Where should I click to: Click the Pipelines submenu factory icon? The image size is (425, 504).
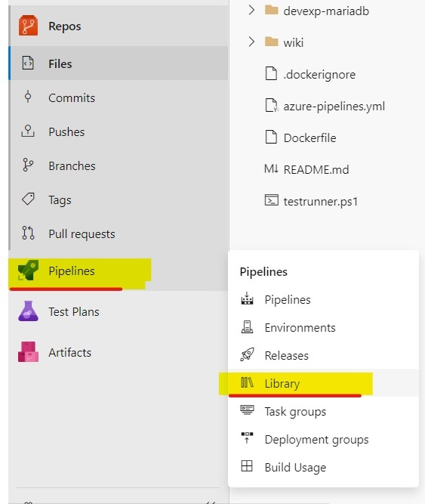point(247,298)
